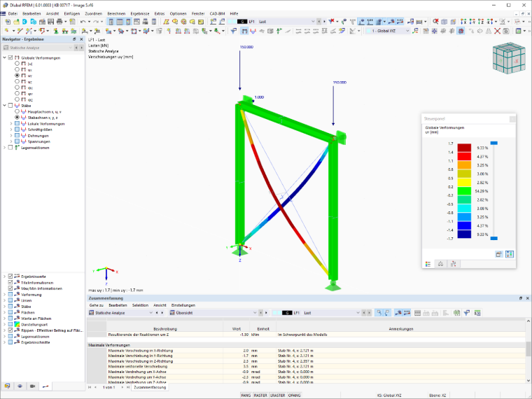Open the balance scale factors tab in Steuerpanel
The width and height of the screenshot is (532, 399).
tap(440, 264)
